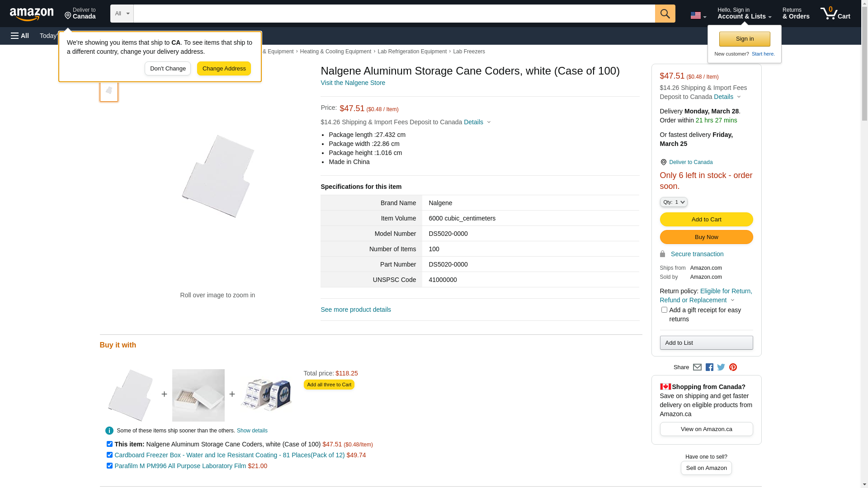868x488 pixels.
Task: Open the All hamburger menu
Action: pyautogui.click(x=20, y=36)
